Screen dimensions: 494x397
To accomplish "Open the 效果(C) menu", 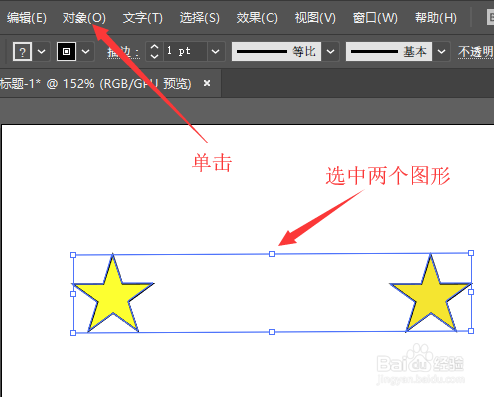I will point(257,18).
